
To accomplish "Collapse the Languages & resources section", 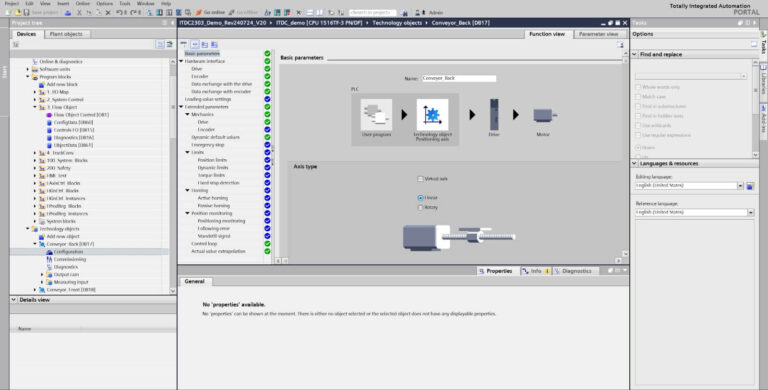I will (x=635, y=164).
